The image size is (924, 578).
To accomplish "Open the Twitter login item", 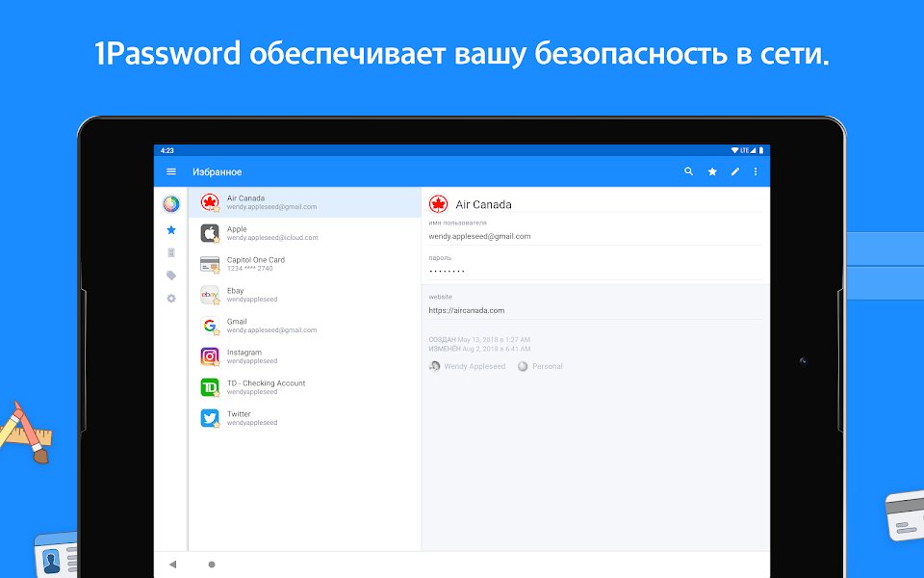I will pyautogui.click(x=305, y=418).
